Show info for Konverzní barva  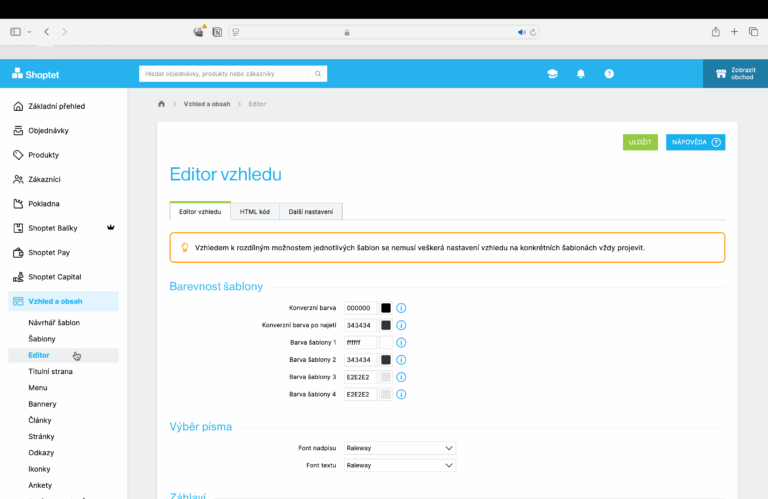coord(401,308)
